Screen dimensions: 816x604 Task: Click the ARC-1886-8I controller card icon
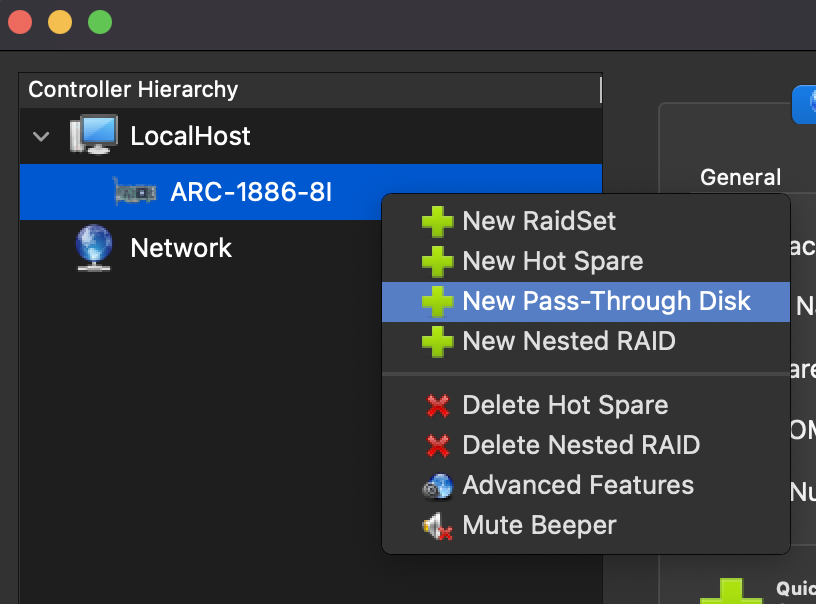[x=135, y=192]
